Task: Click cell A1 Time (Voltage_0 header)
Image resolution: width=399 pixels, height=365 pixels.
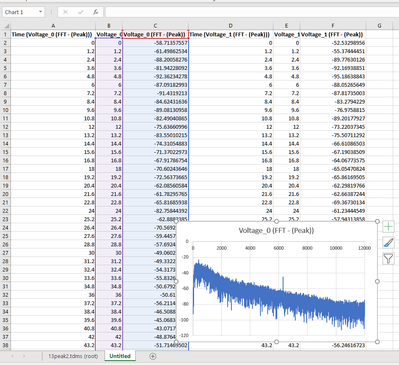Action: point(53,34)
